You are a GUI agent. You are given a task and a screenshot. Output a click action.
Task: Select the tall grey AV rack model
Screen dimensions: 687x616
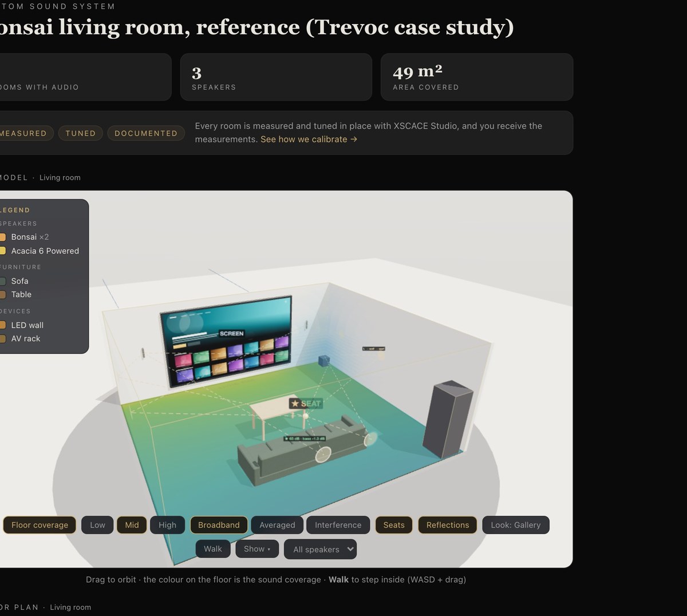[x=448, y=419]
